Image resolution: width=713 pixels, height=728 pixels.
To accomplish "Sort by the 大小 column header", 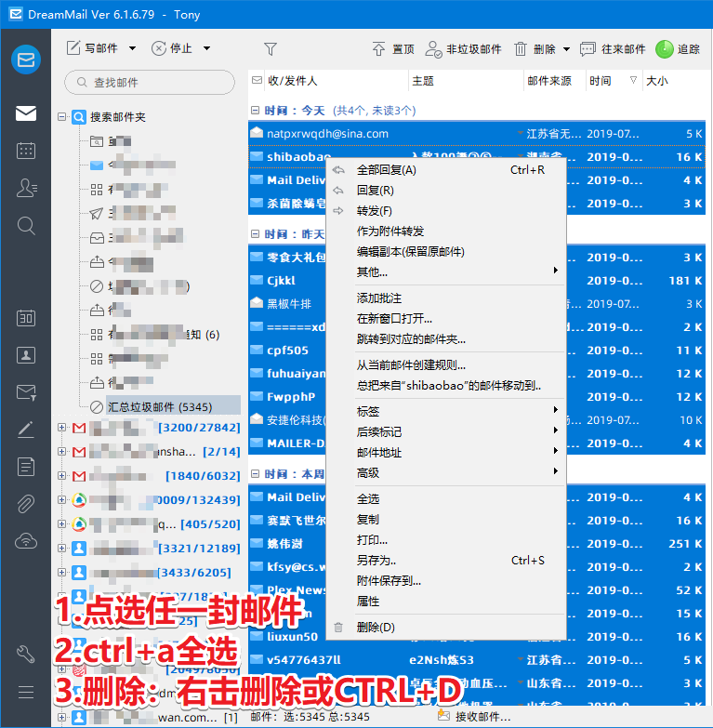I will (674, 81).
